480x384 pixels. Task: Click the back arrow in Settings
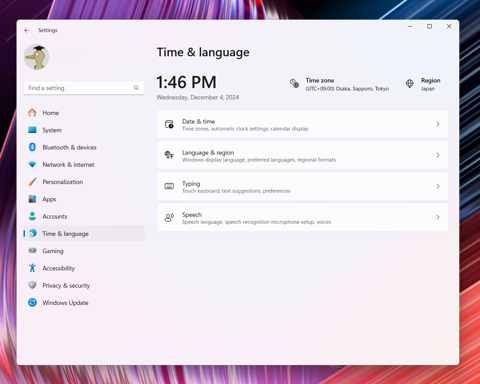(27, 30)
